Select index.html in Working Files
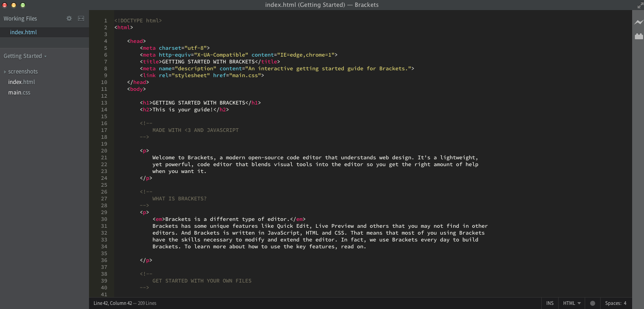The width and height of the screenshot is (644, 309). (x=23, y=32)
